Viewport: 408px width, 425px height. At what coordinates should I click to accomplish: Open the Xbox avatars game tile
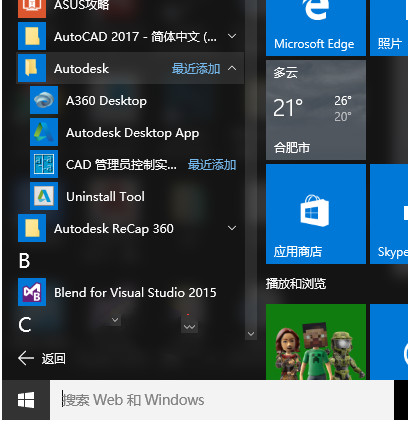coord(316,342)
